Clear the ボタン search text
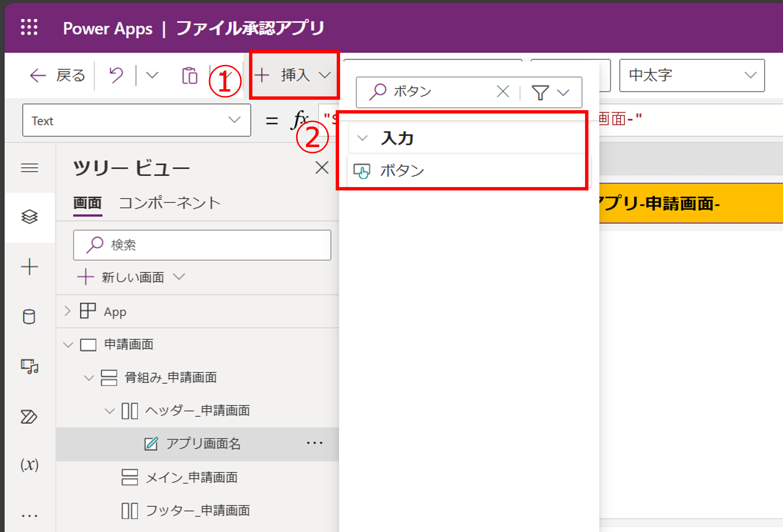 [x=503, y=92]
